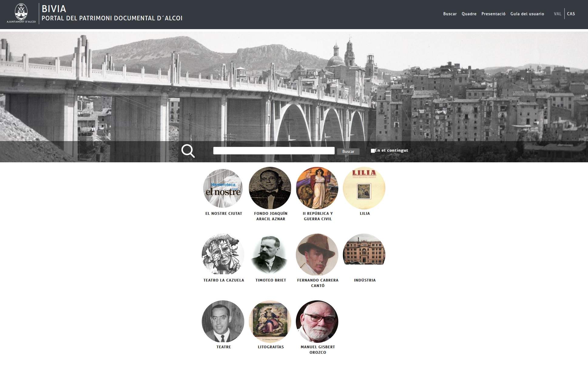
Task: Click the magnifying glass search icon
Action: [188, 151]
